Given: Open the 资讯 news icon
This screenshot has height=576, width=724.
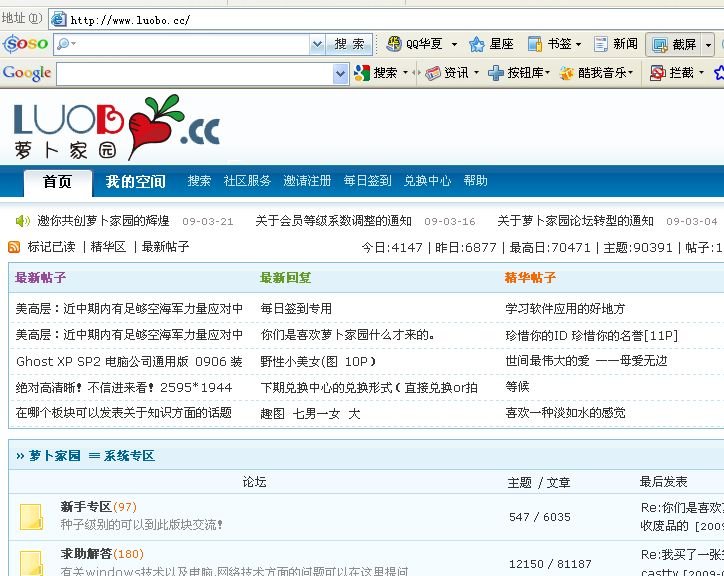Looking at the screenshot, I should [x=433, y=73].
